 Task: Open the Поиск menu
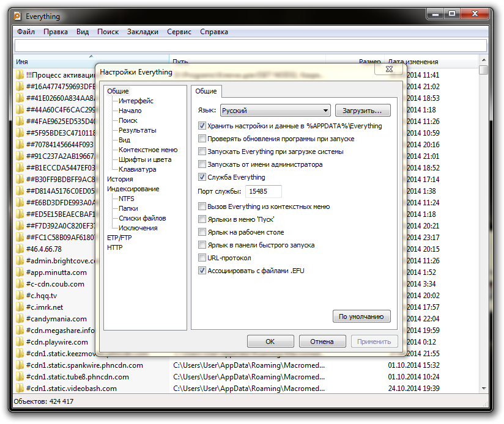coord(108,32)
